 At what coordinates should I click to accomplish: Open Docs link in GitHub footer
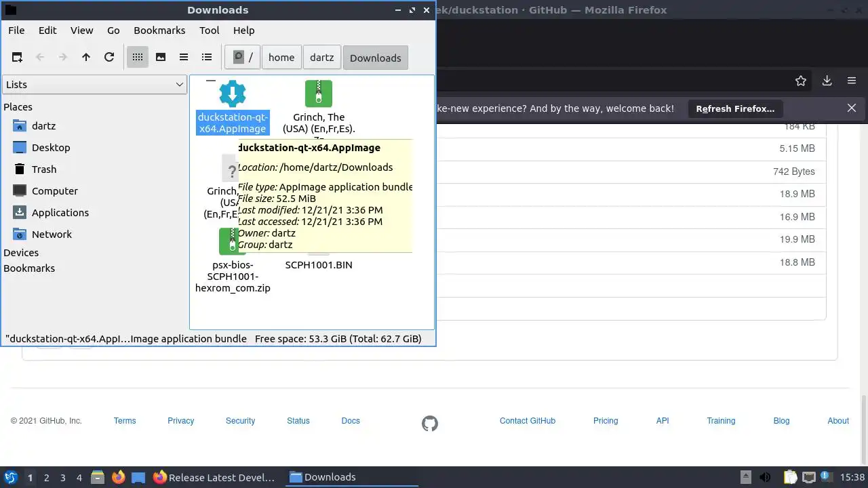pyautogui.click(x=351, y=421)
